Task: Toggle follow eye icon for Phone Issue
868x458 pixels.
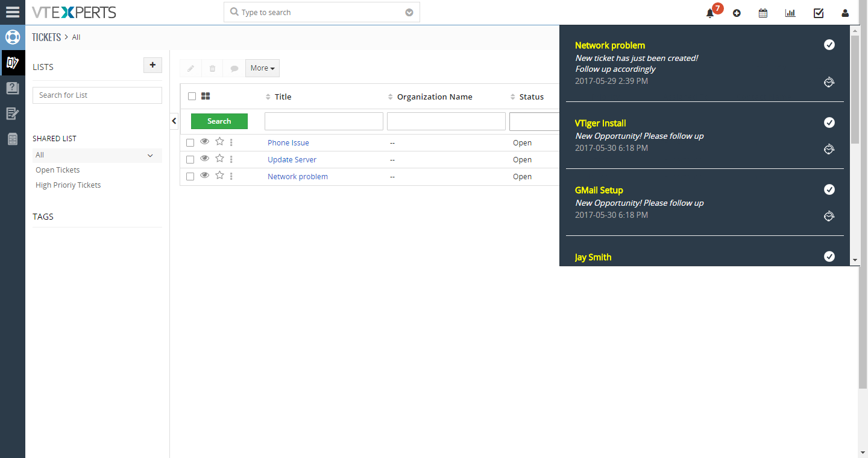Action: pos(204,142)
